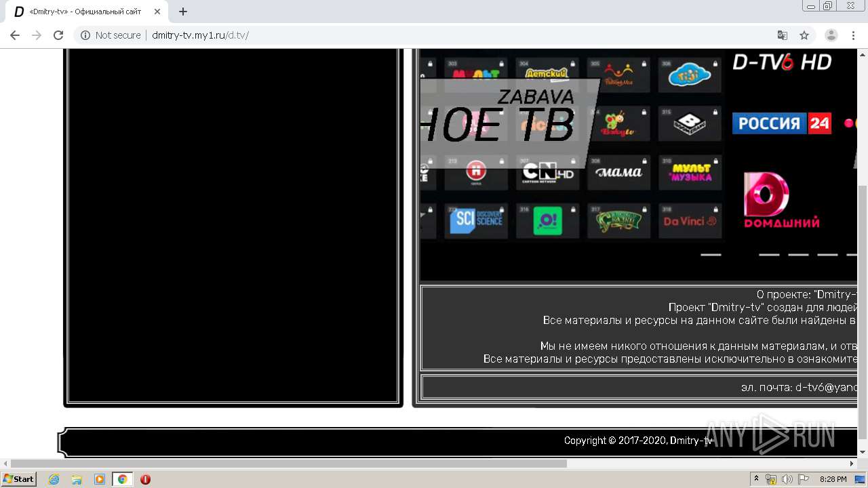Open the network tray icon
The width and height of the screenshot is (868, 488).
[771, 479]
